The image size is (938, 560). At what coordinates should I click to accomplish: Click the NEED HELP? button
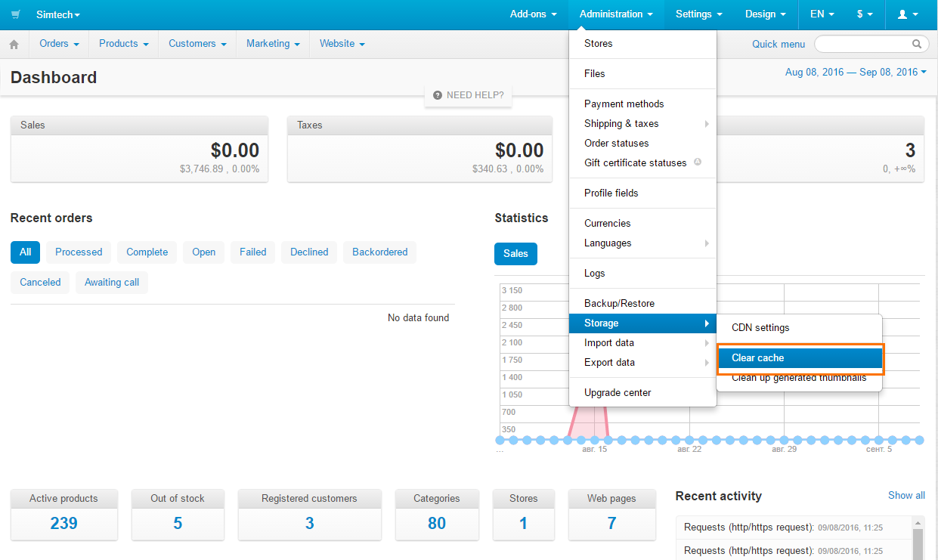pyautogui.click(x=469, y=95)
